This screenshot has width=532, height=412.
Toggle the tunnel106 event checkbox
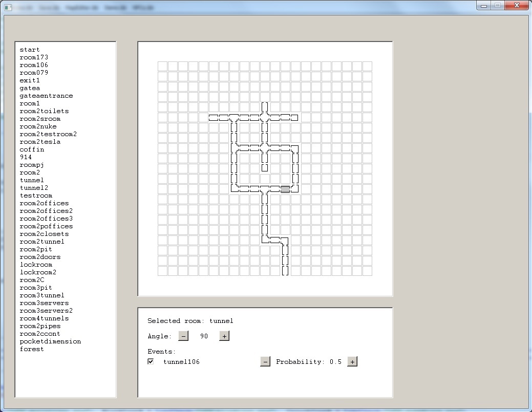pos(151,361)
